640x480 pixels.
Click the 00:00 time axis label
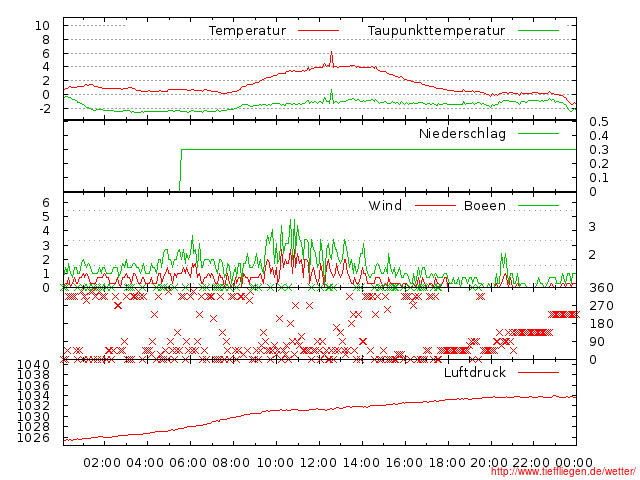(x=574, y=463)
